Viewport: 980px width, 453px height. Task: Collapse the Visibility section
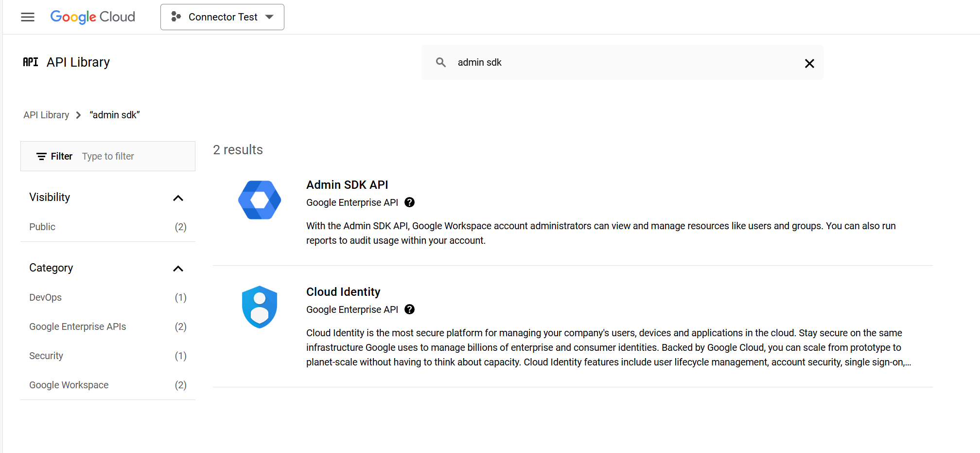coord(178,198)
